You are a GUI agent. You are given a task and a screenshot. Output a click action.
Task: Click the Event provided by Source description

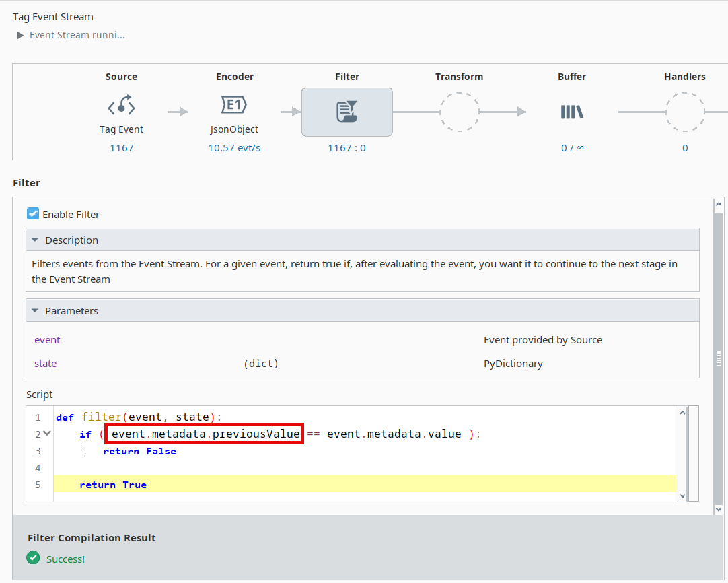[x=543, y=340]
